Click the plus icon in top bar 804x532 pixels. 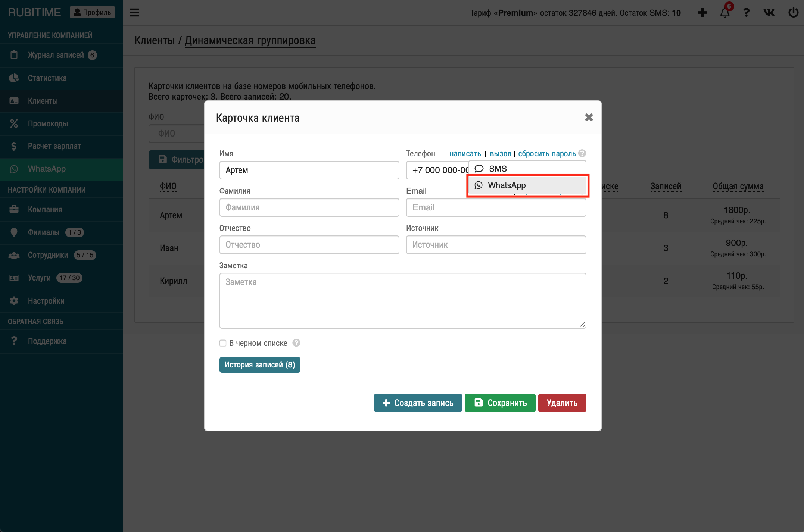(x=702, y=13)
